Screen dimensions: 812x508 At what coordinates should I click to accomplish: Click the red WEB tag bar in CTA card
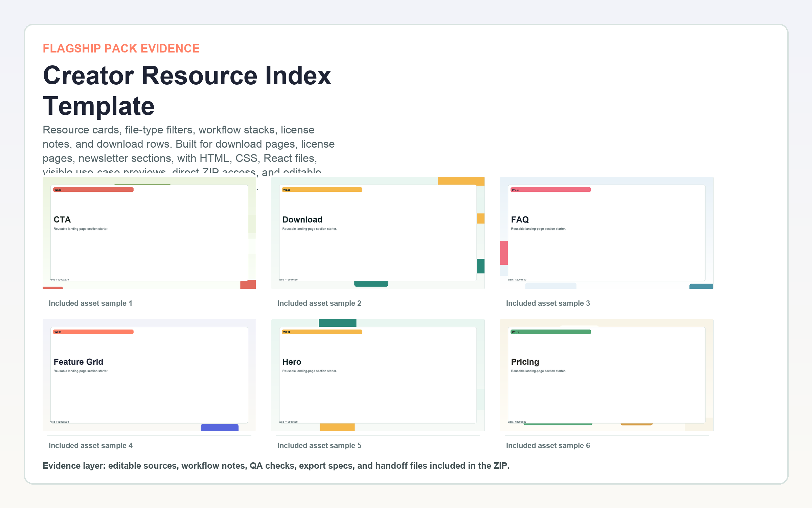[x=93, y=190]
